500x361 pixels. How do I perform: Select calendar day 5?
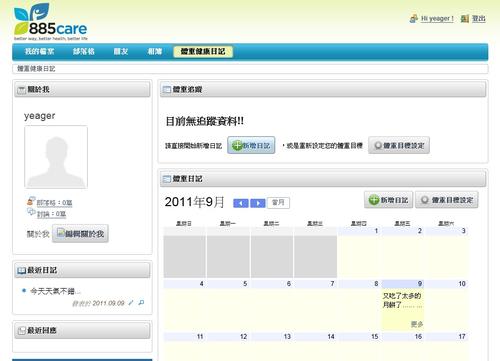tap(228, 305)
